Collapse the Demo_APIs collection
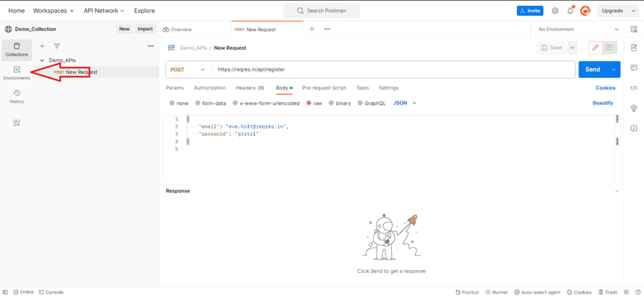Screen dimensions: 644x297 click(42, 60)
